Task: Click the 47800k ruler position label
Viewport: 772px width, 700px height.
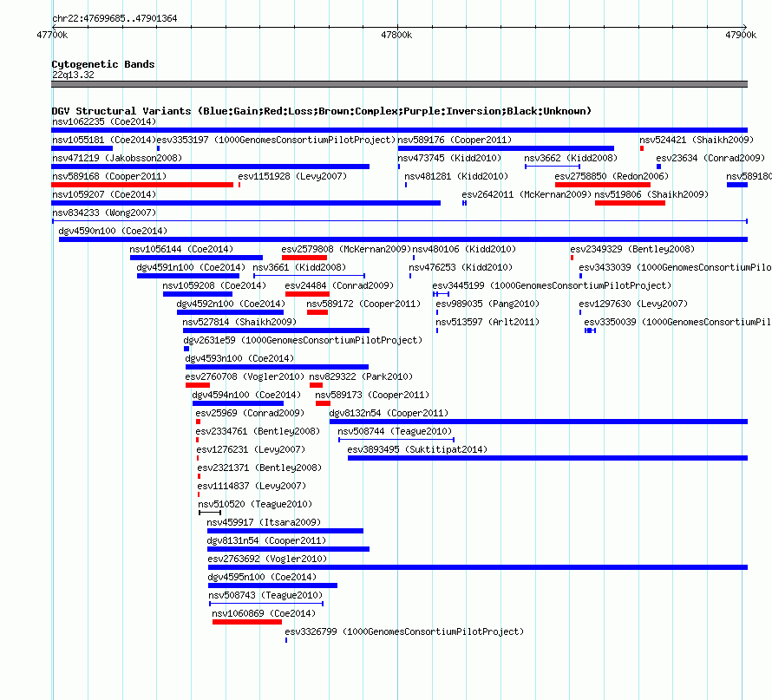Action: point(396,35)
